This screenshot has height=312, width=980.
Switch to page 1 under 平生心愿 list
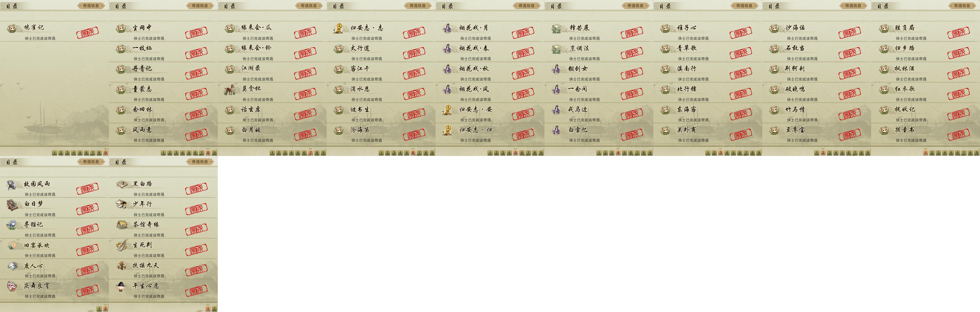208,309
